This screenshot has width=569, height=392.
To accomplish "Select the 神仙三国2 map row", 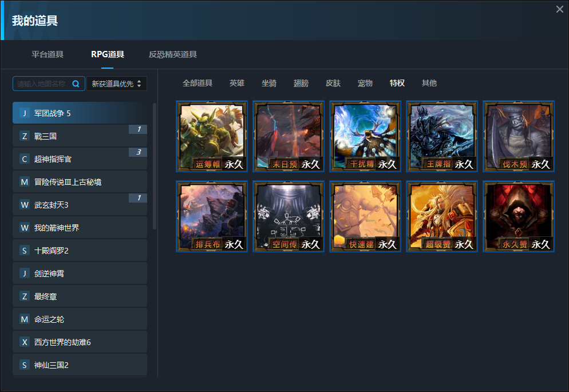I will click(80, 365).
